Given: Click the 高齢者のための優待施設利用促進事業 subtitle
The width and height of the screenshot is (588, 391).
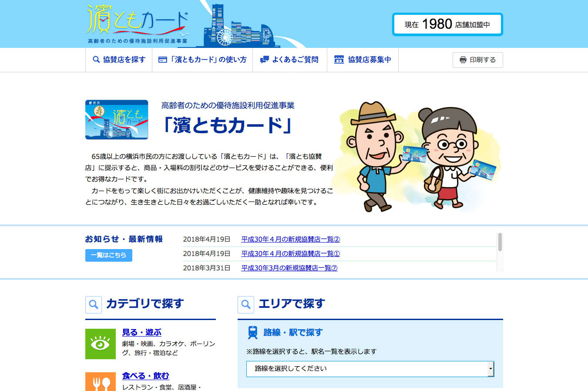Looking at the screenshot, I should pos(228,105).
